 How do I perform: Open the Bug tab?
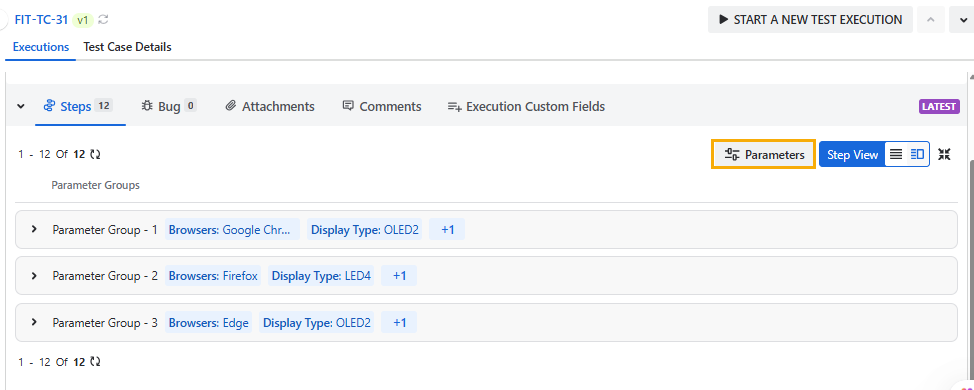[169, 106]
